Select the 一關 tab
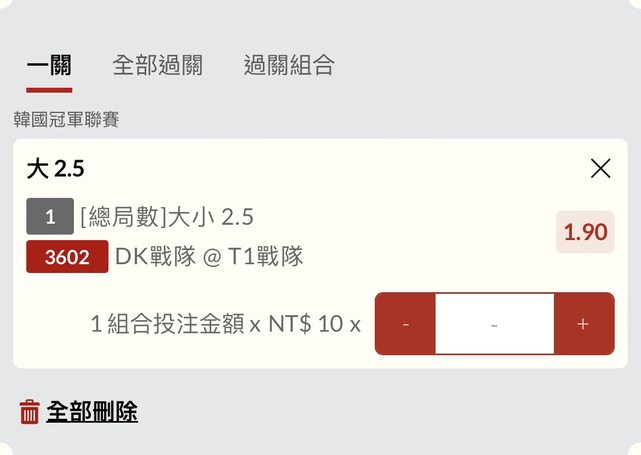 coord(49,66)
